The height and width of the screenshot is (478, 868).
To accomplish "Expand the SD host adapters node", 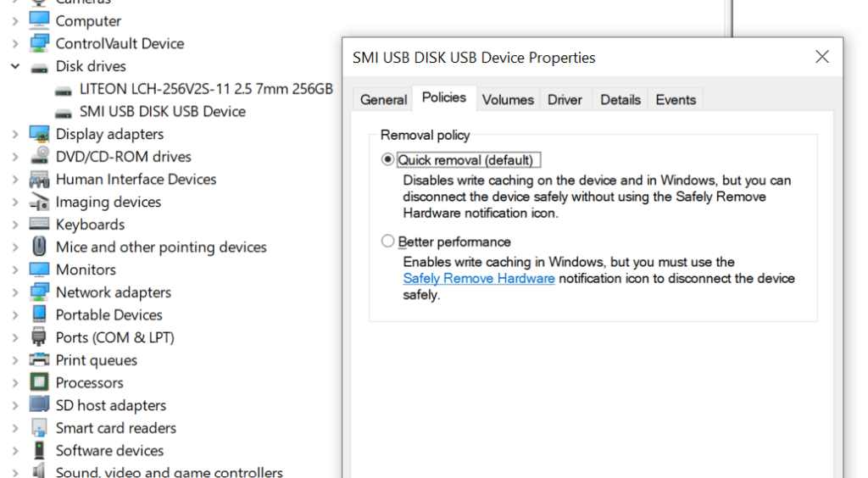I will [x=15, y=405].
